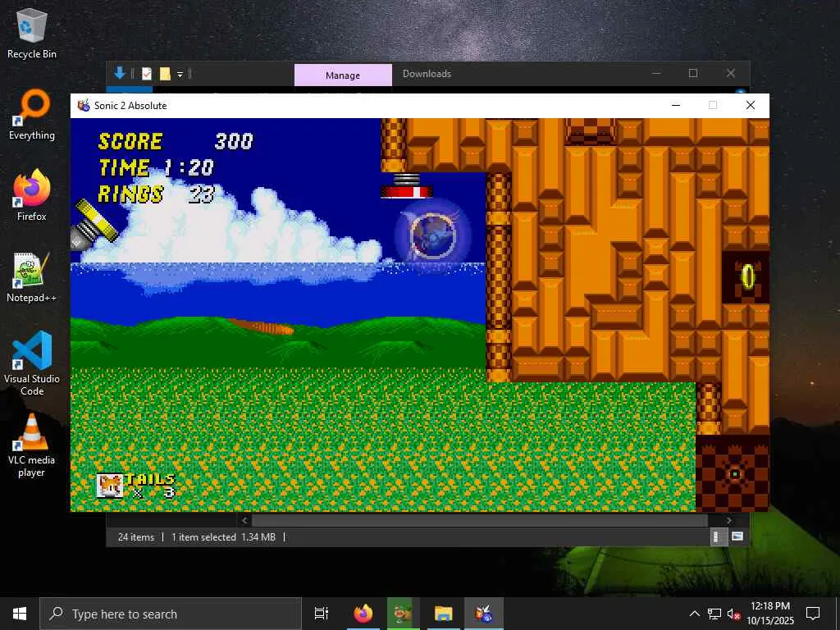Launch the Everything search desktop shortcut
This screenshot has width=840, height=630.
coord(32,115)
